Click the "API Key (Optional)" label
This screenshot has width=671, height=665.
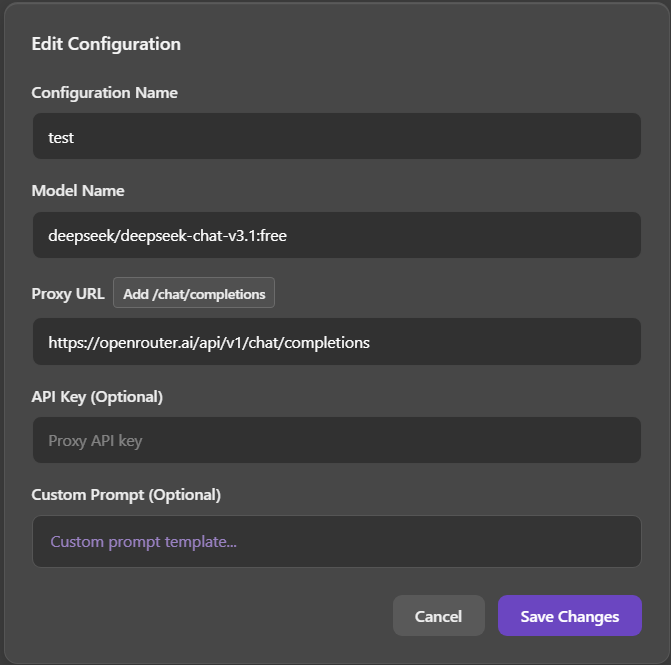(96, 396)
